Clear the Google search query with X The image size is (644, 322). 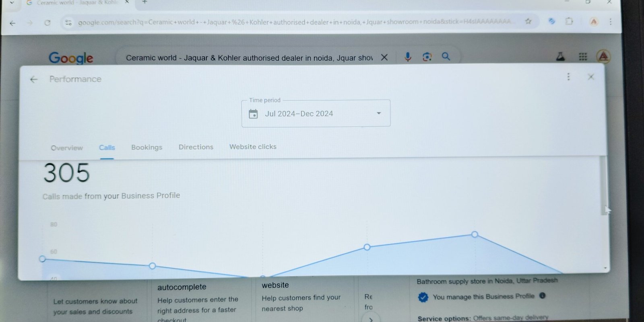384,57
